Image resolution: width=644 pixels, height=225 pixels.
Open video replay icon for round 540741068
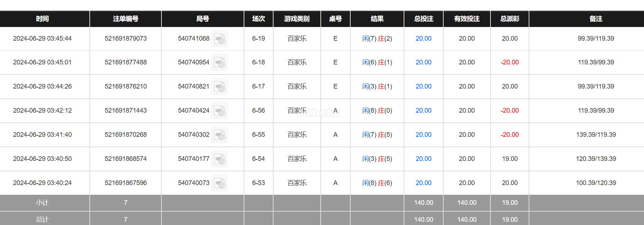pos(219,39)
